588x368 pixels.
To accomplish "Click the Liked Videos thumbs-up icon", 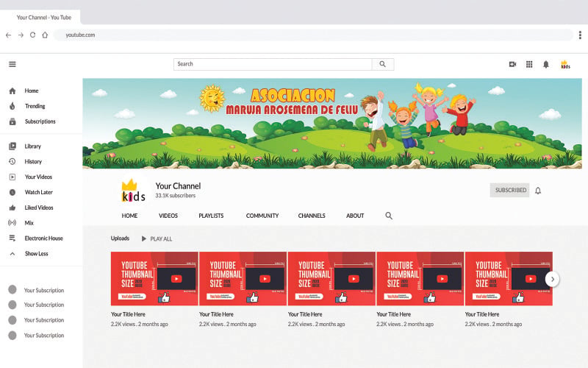I will point(12,208).
